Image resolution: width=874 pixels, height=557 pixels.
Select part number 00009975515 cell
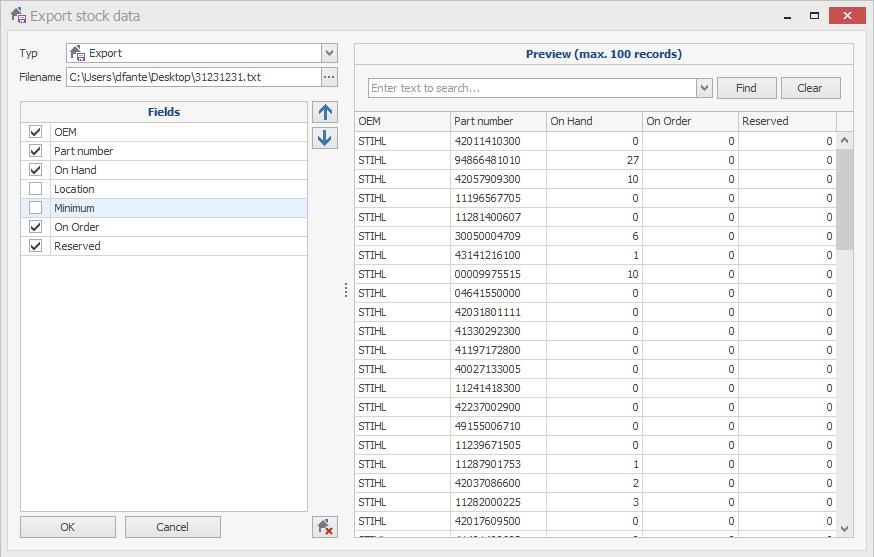498,274
